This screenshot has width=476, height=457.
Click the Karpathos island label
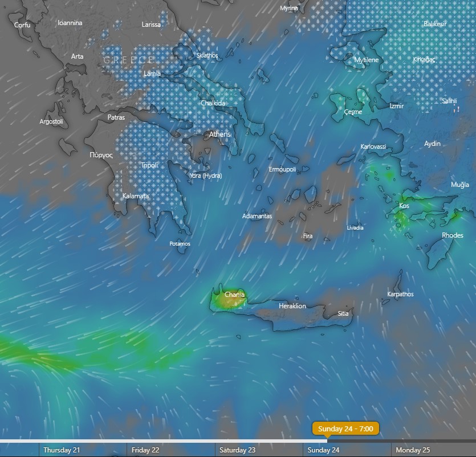(x=400, y=294)
